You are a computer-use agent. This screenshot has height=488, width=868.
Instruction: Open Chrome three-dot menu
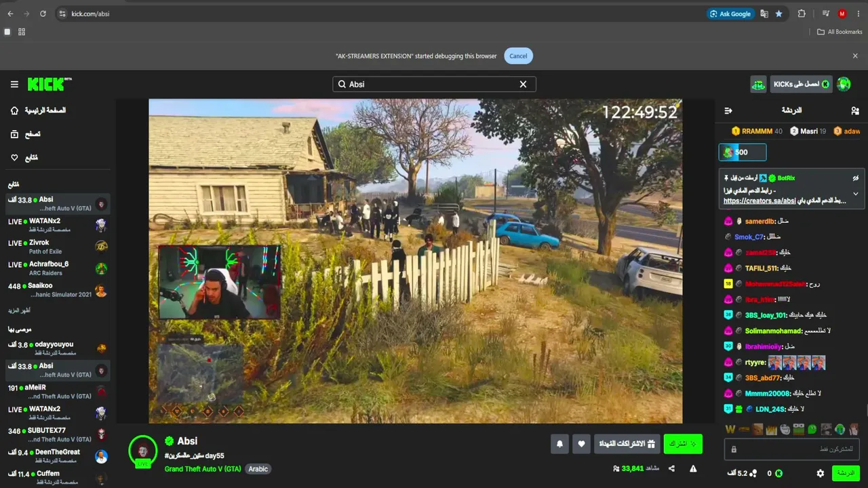(858, 14)
